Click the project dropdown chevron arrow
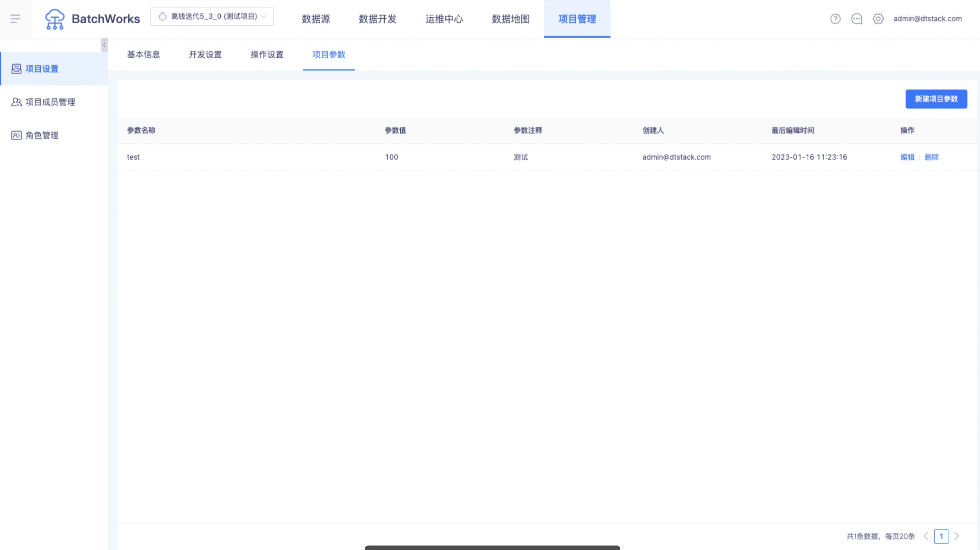This screenshot has height=550, width=980. (264, 16)
